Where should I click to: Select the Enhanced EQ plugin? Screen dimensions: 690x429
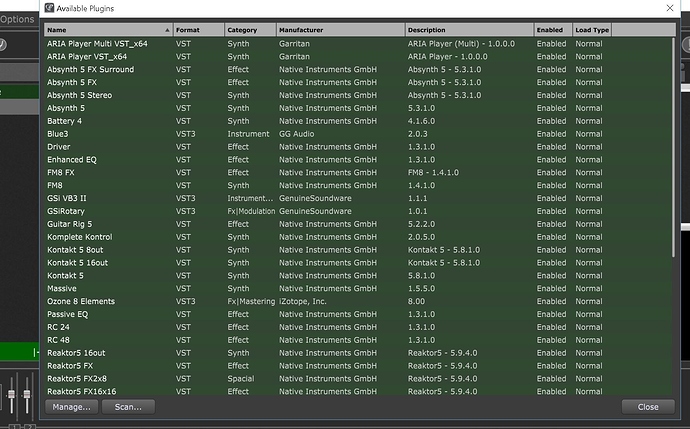(358, 160)
